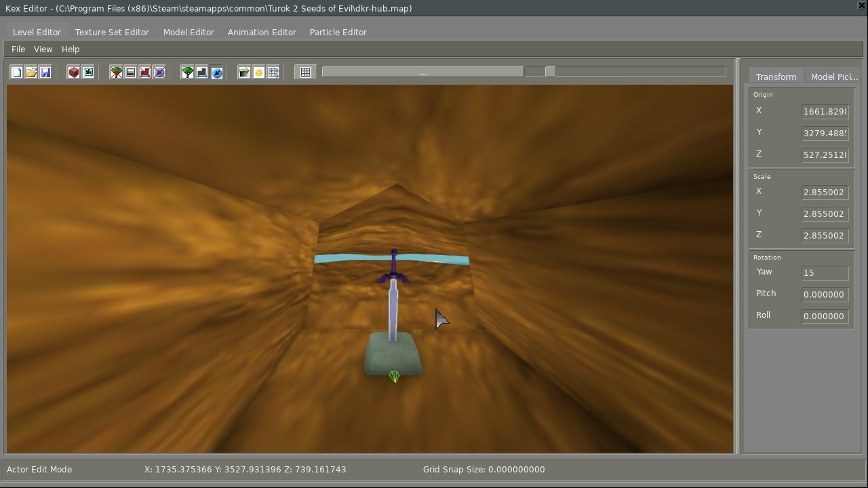Screen dimensions: 868x488
Task: Open the Particle Editor tab
Action: [338, 32]
